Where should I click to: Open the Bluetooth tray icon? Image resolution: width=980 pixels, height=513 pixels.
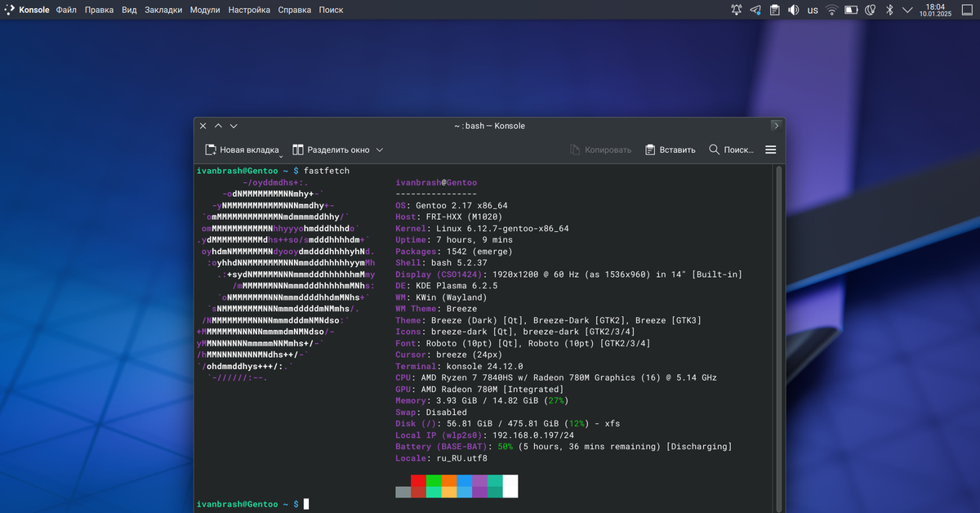(x=890, y=10)
